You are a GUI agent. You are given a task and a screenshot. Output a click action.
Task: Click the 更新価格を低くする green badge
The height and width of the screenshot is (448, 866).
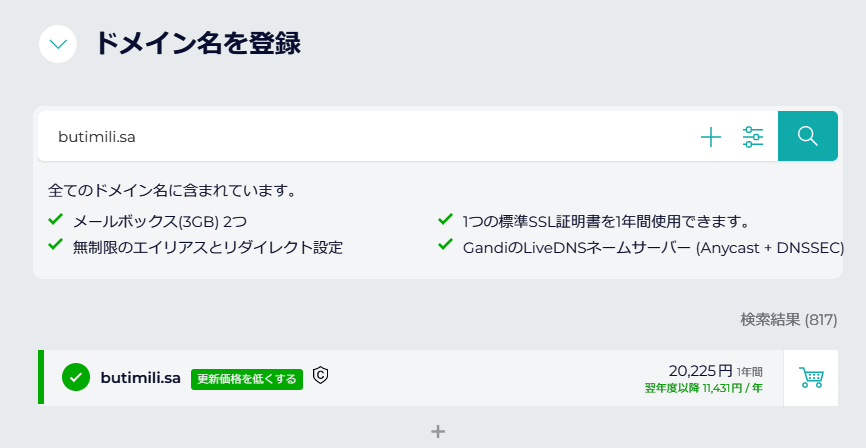coord(247,379)
